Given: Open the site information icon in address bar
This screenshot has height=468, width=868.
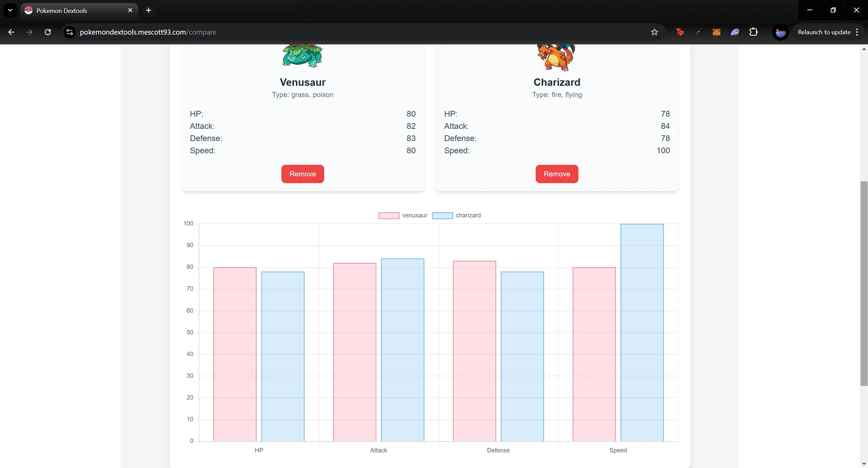Looking at the screenshot, I should [70, 32].
